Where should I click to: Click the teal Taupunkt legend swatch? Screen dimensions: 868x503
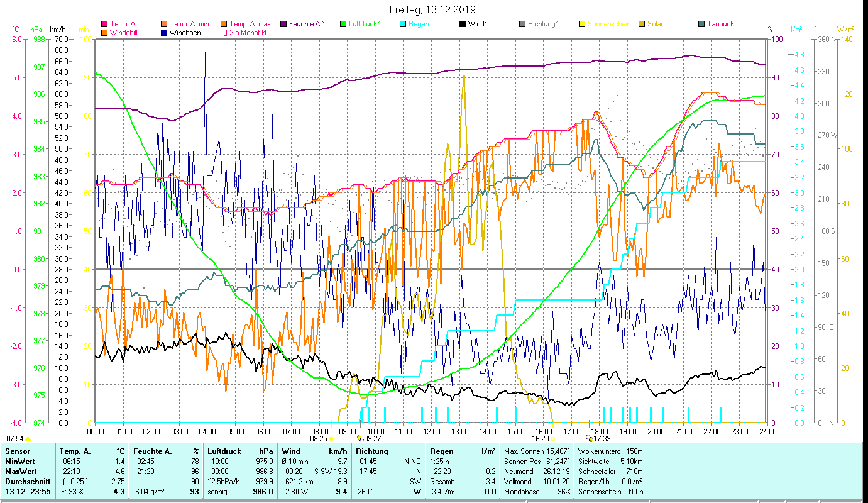[x=702, y=24]
